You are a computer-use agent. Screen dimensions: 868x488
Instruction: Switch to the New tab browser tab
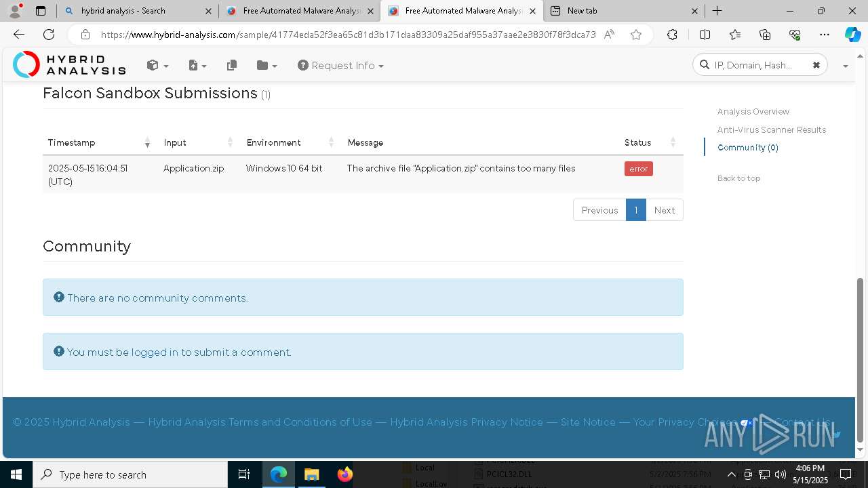tap(624, 11)
